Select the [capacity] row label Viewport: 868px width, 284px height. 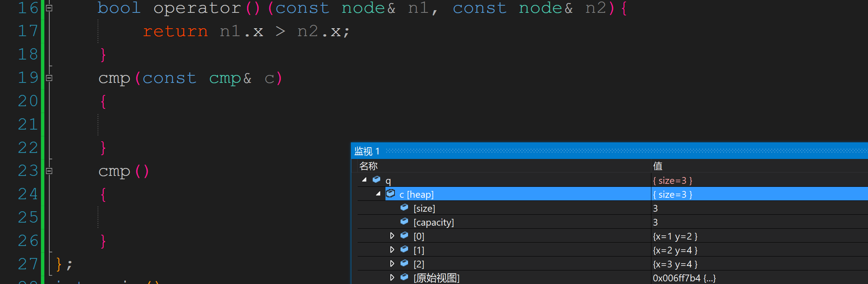pyautogui.click(x=434, y=223)
